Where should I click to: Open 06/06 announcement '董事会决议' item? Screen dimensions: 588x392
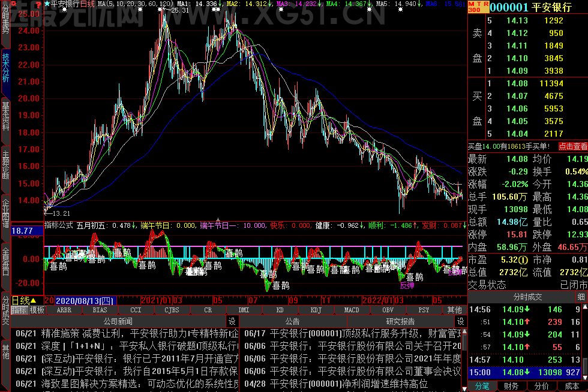[353, 371]
